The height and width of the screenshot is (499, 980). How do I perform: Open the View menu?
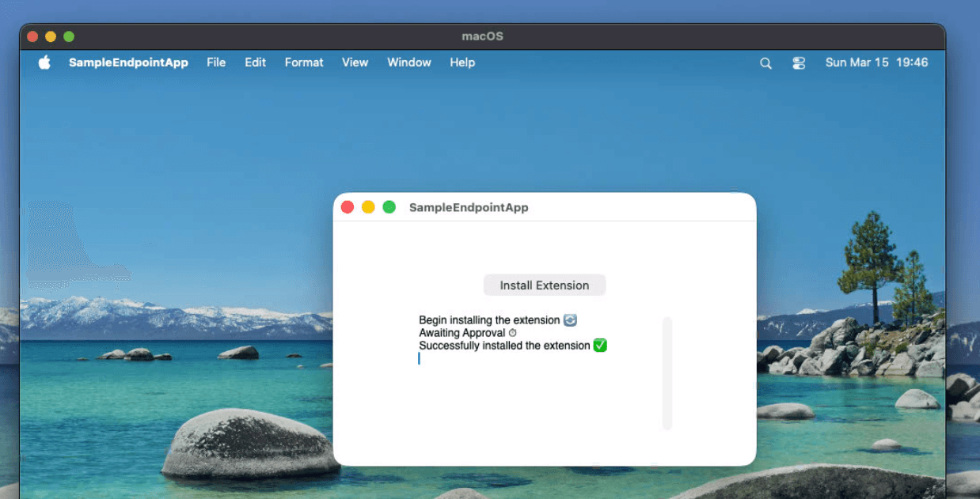355,62
